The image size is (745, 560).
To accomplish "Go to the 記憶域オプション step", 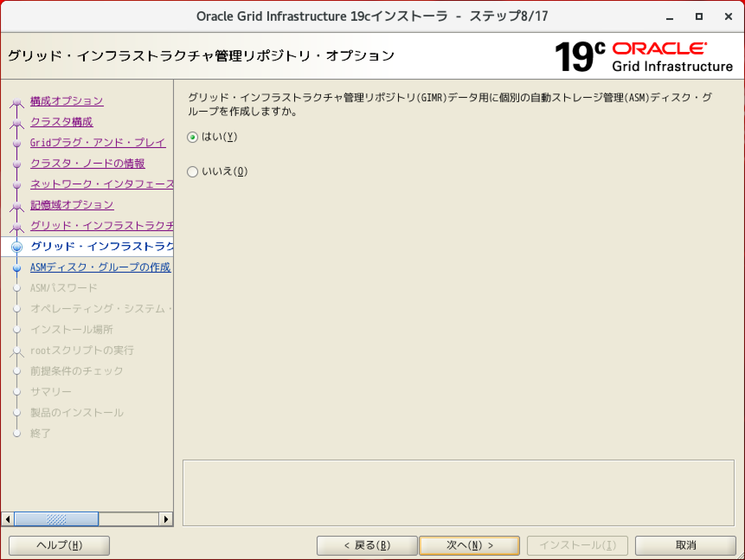I will pyautogui.click(x=72, y=205).
